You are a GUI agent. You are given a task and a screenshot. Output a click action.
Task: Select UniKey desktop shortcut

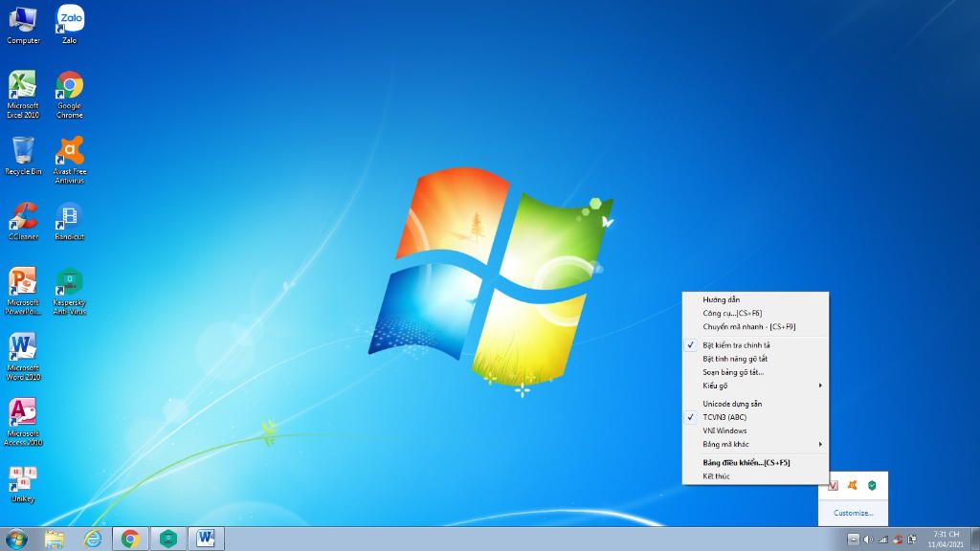click(23, 484)
